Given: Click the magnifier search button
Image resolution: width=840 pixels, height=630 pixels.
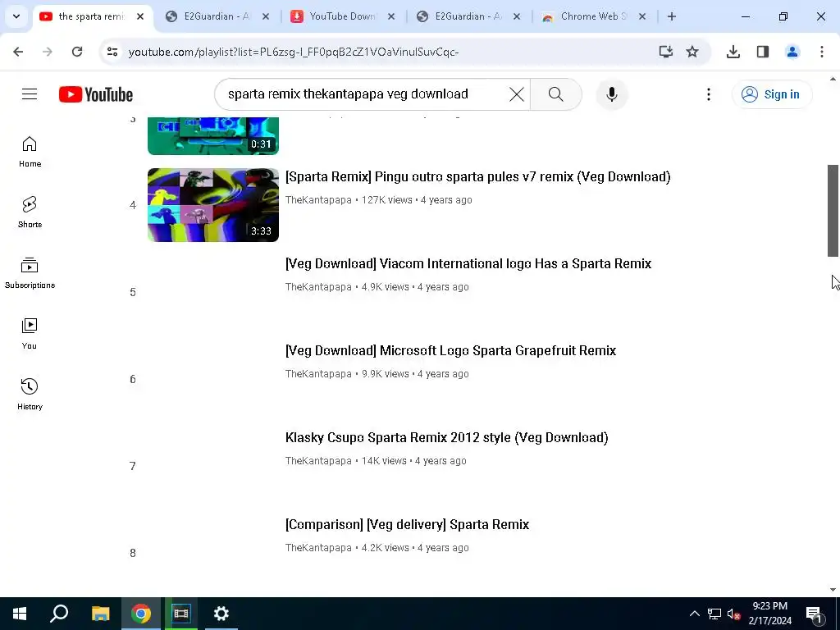Looking at the screenshot, I should (556, 94).
